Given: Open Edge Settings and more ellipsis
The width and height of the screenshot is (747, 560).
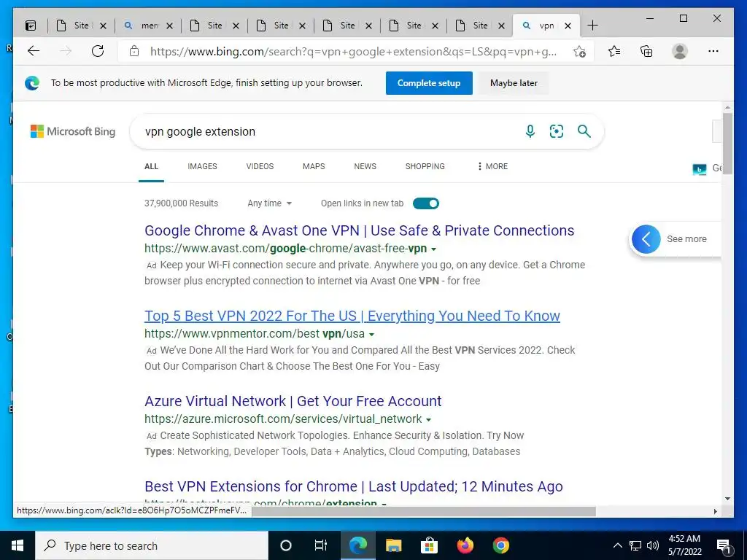Looking at the screenshot, I should (713, 51).
